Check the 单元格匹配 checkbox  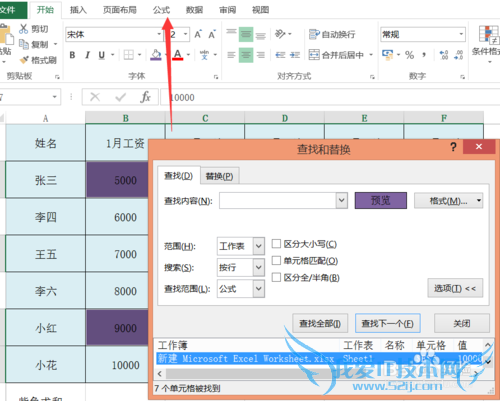pyautogui.click(x=276, y=260)
